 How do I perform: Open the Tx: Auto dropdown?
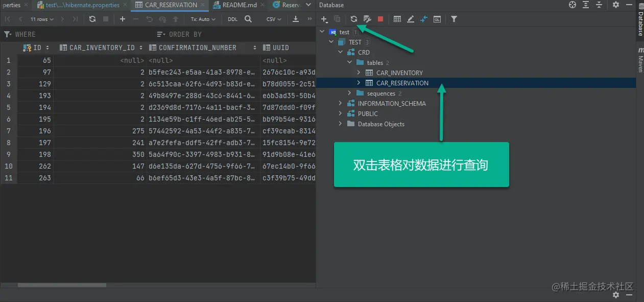(203, 19)
